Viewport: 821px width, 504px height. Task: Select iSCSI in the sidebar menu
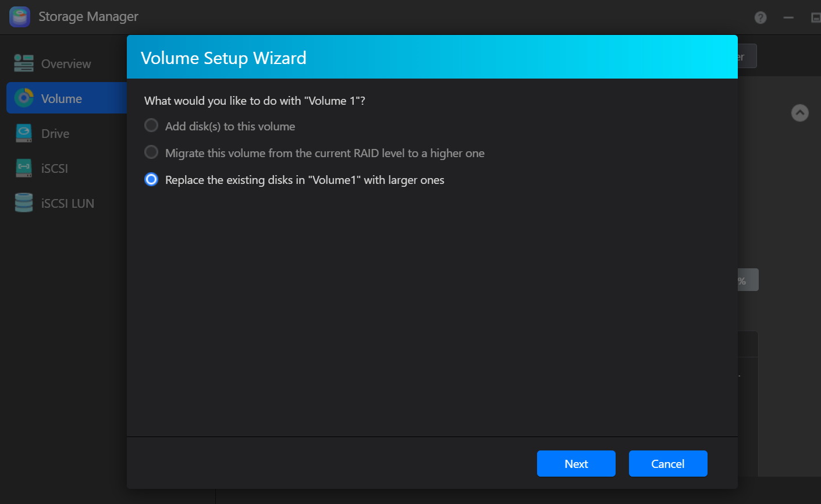(x=55, y=168)
